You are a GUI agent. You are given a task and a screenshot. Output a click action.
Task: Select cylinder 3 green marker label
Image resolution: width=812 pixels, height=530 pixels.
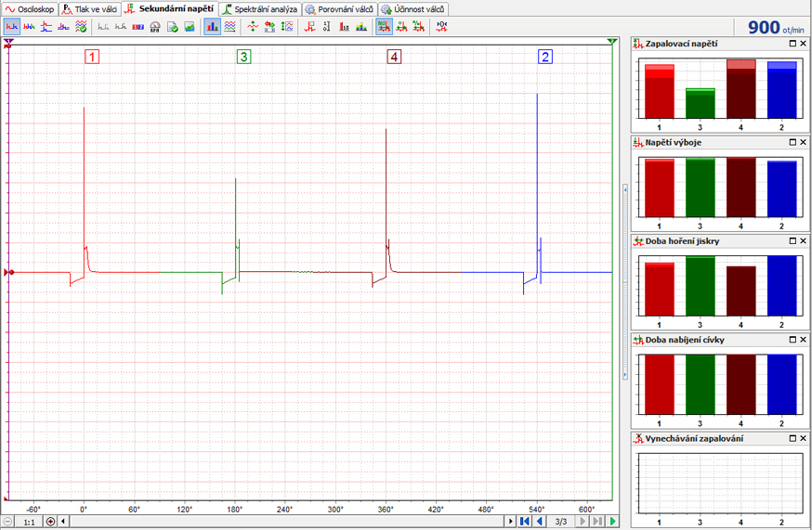(243, 57)
